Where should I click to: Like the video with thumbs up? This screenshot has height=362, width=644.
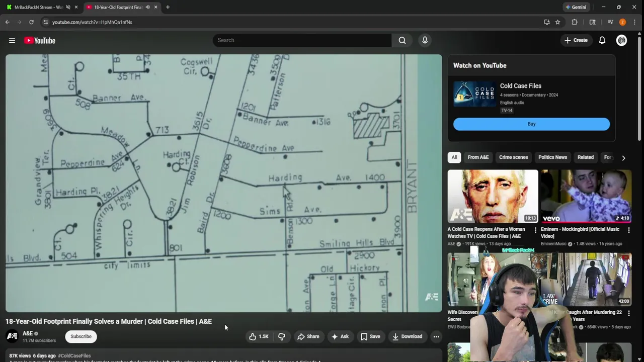tap(259, 336)
